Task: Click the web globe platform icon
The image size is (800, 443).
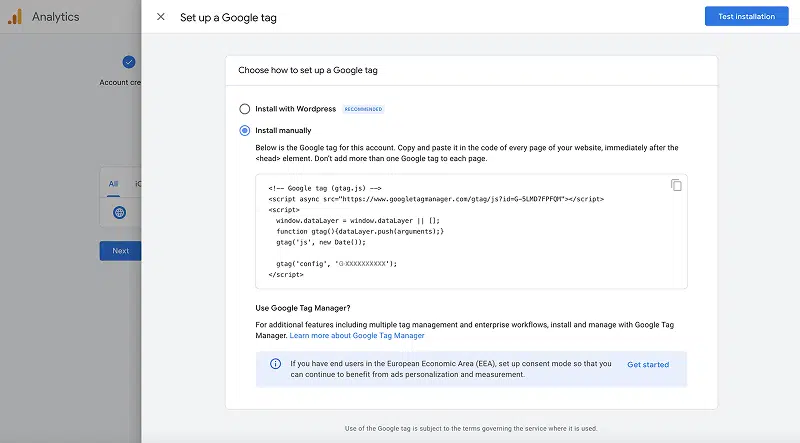Action: [x=119, y=212]
